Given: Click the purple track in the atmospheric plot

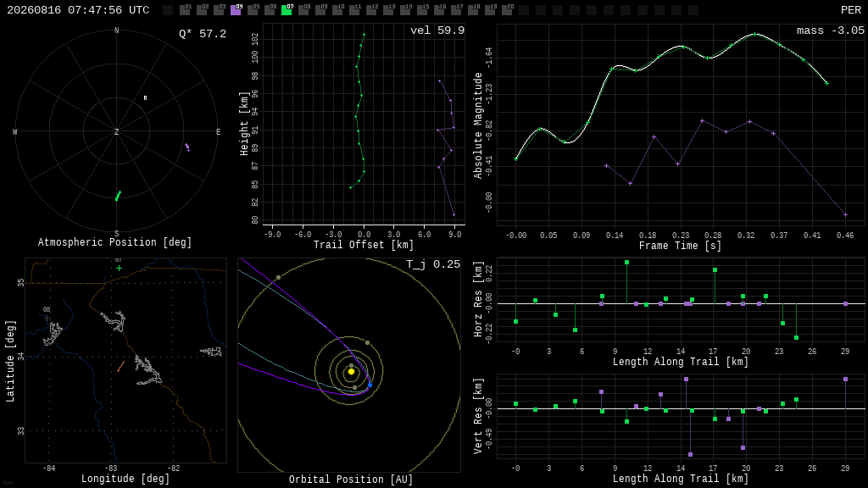Looking at the screenshot, I should click(187, 147).
